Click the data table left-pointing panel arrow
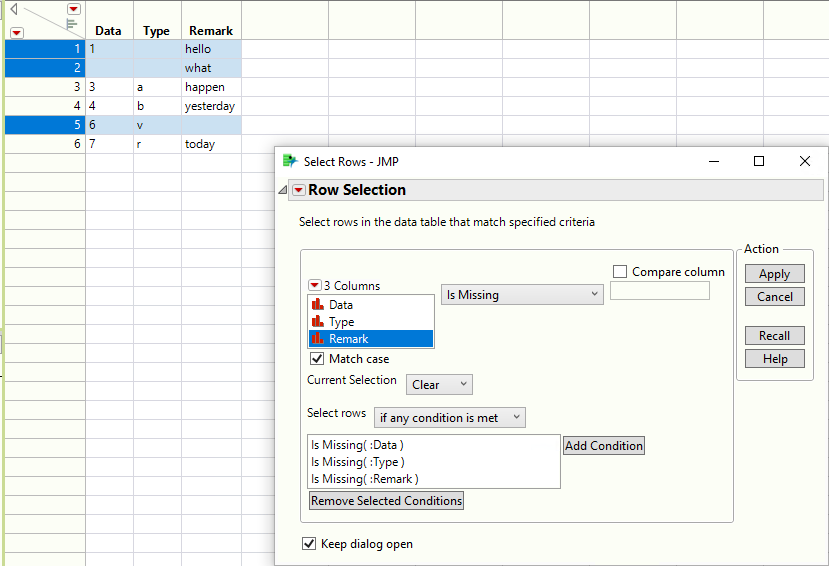Screen dimensions: 829x566 (14, 9)
